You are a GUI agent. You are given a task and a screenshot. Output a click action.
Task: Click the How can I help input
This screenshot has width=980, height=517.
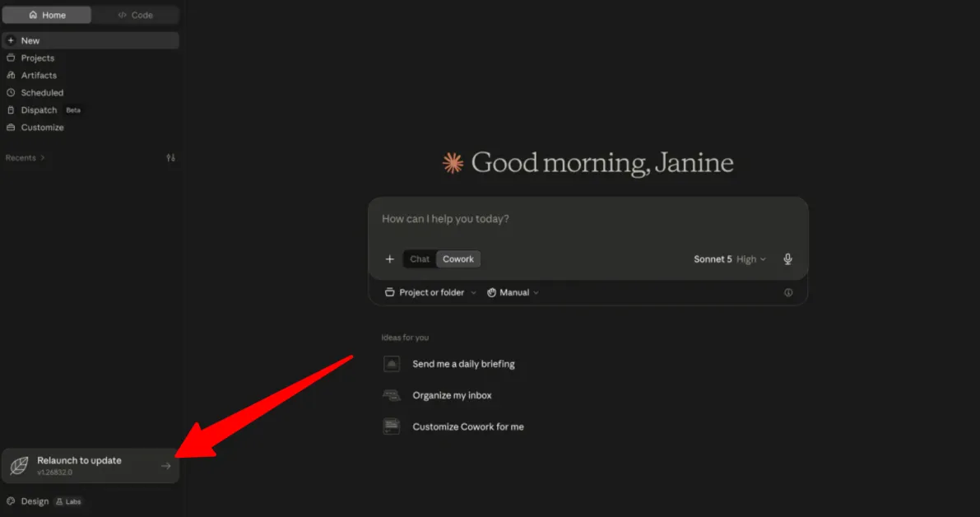coord(588,220)
